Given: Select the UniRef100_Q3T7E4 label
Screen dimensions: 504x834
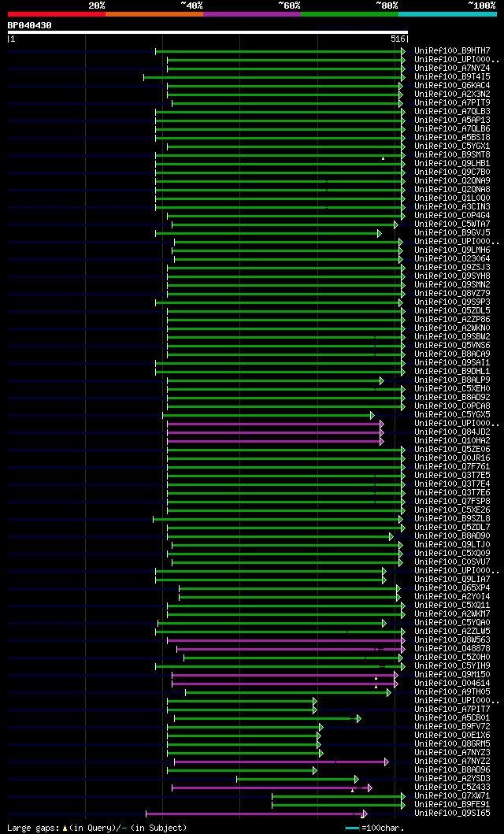Looking at the screenshot, I should point(453,484).
